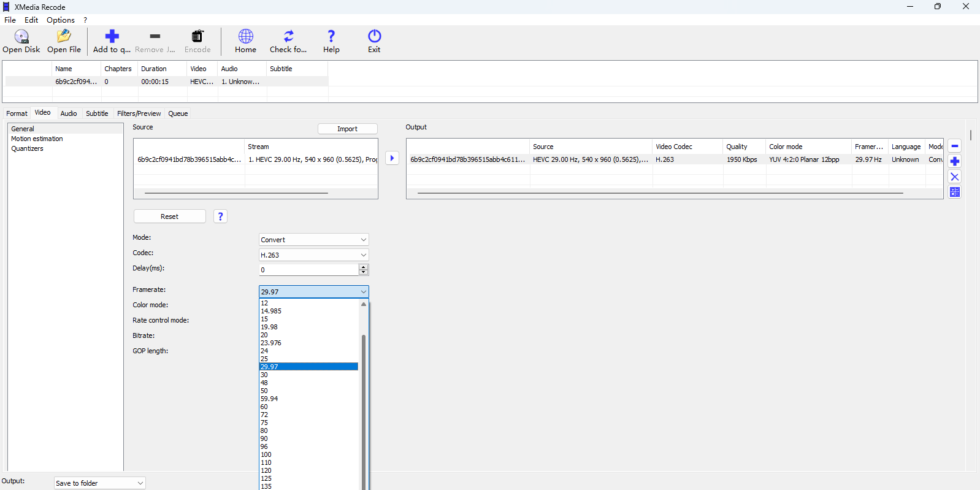Remove output stream with the minus icon
This screenshot has width=980, height=490.
954,146
